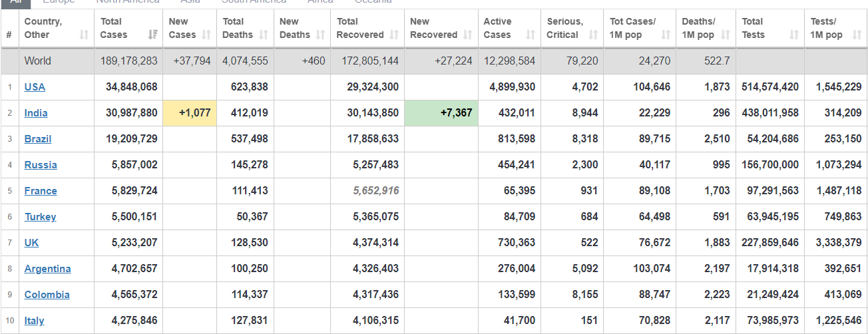Click India total tests 438,011,958
The image size is (868, 334).
tap(770, 112)
